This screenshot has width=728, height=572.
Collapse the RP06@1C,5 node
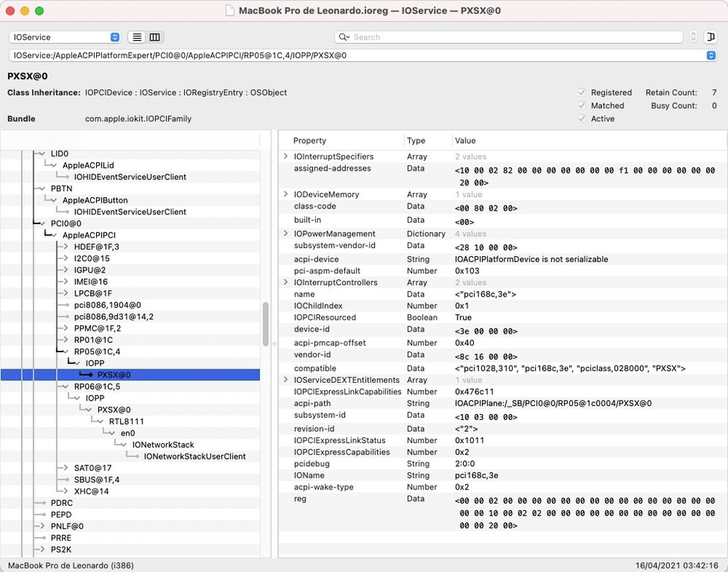coord(66,387)
